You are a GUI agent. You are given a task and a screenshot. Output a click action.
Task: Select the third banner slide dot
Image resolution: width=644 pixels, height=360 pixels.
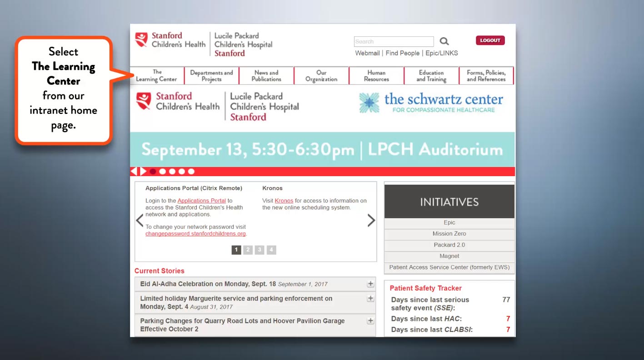tap(172, 172)
